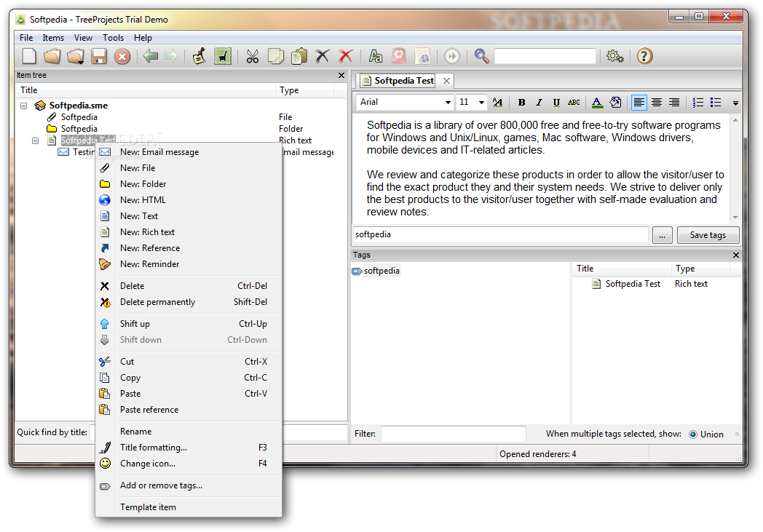Viewport: 763px width, 532px height.
Task: Click the magnifying glass search icon
Action: pyautogui.click(x=481, y=57)
